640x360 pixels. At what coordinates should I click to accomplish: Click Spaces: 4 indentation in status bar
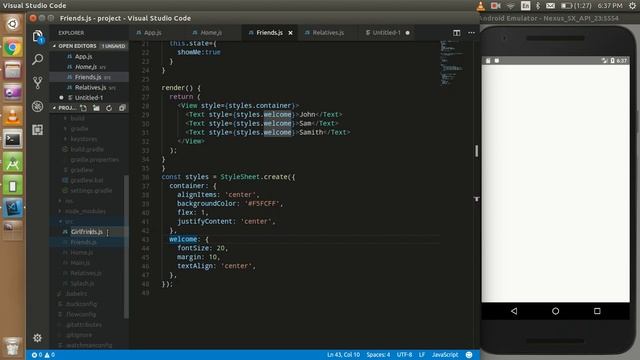click(x=378, y=355)
